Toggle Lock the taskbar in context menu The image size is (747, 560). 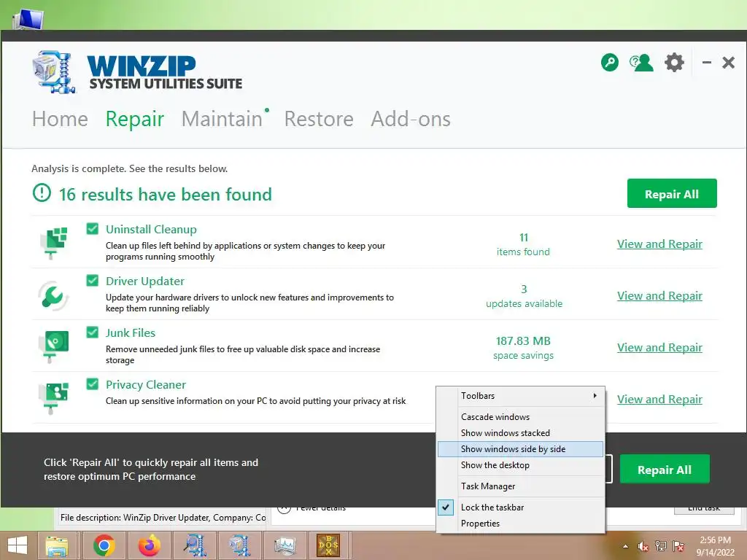pos(521,507)
